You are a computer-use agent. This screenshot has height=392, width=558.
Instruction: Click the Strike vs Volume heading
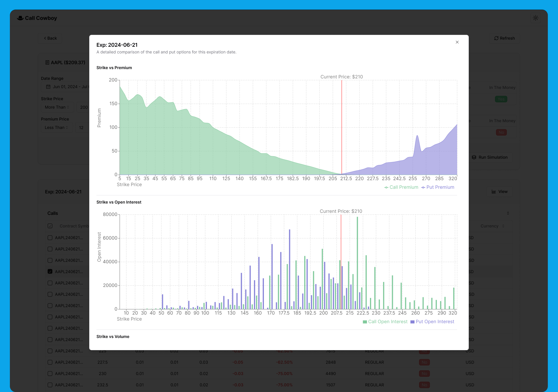tap(113, 337)
